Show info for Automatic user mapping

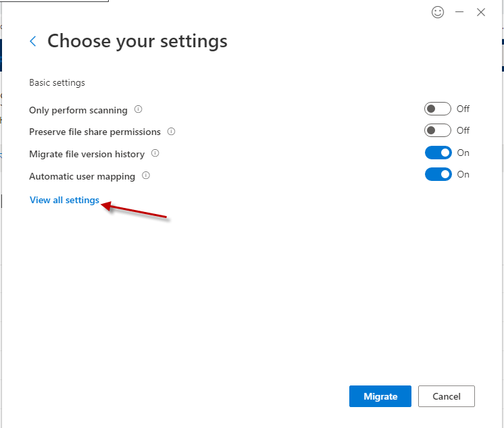(146, 176)
